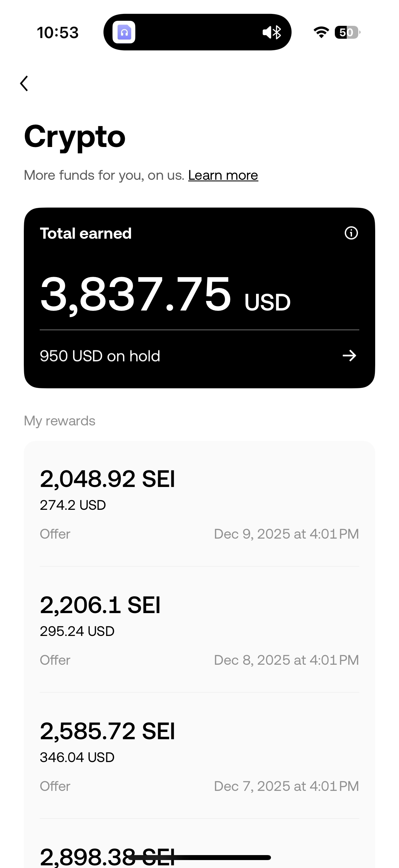This screenshot has height=868, width=399.
Task: Select the 274.2 USD reward value
Action: pos(73,505)
